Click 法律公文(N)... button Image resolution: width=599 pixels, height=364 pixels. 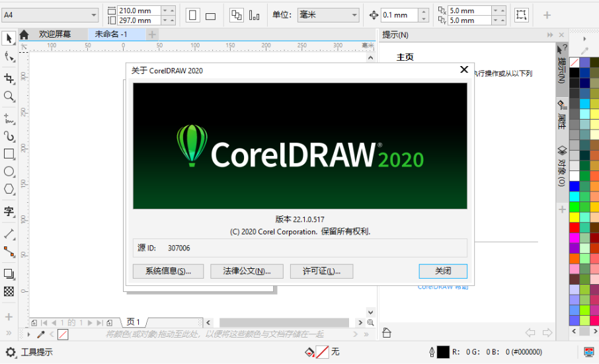coord(247,272)
